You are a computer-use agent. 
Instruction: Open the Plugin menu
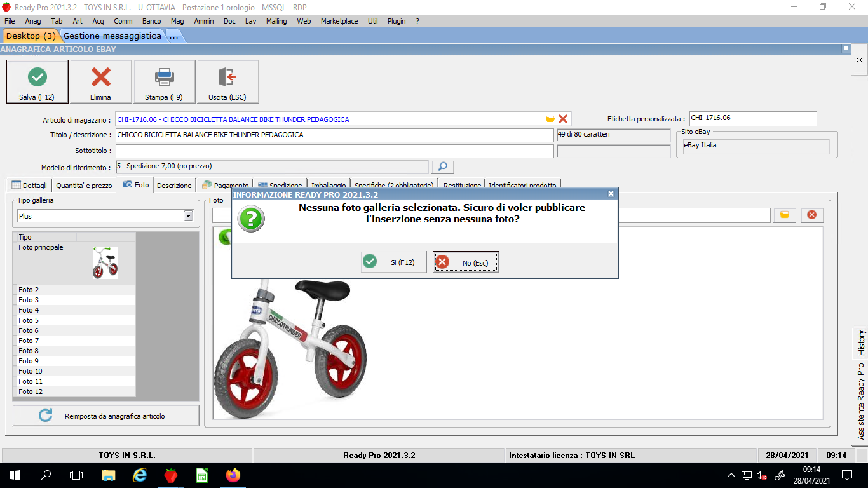pos(397,21)
